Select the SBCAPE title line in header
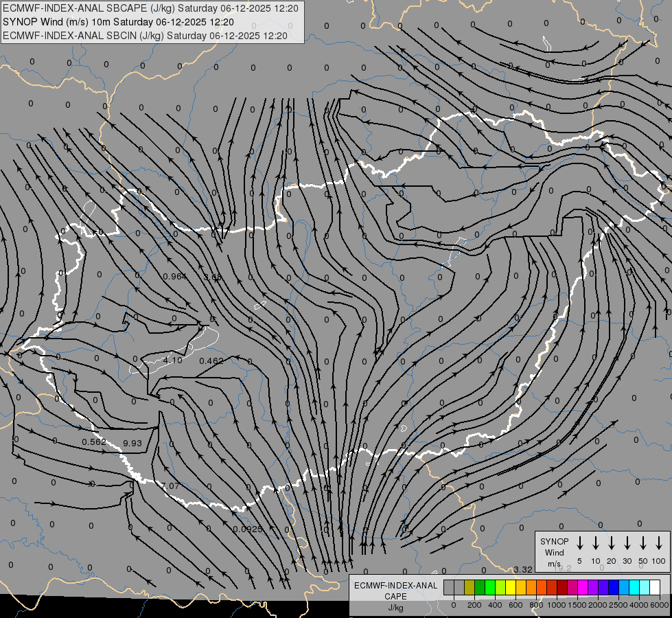The width and height of the screenshot is (672, 618). point(150,8)
